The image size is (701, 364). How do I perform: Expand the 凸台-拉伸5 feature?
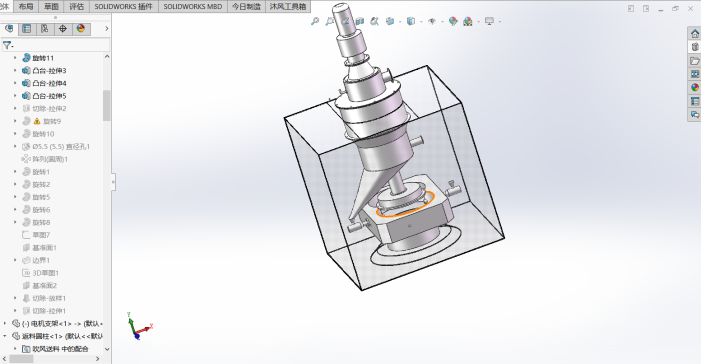15,96
